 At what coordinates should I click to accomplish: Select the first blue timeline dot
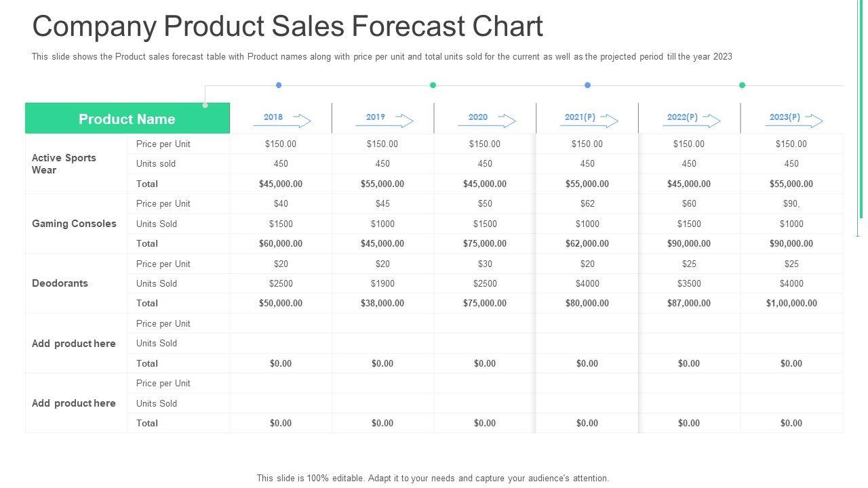(x=279, y=85)
